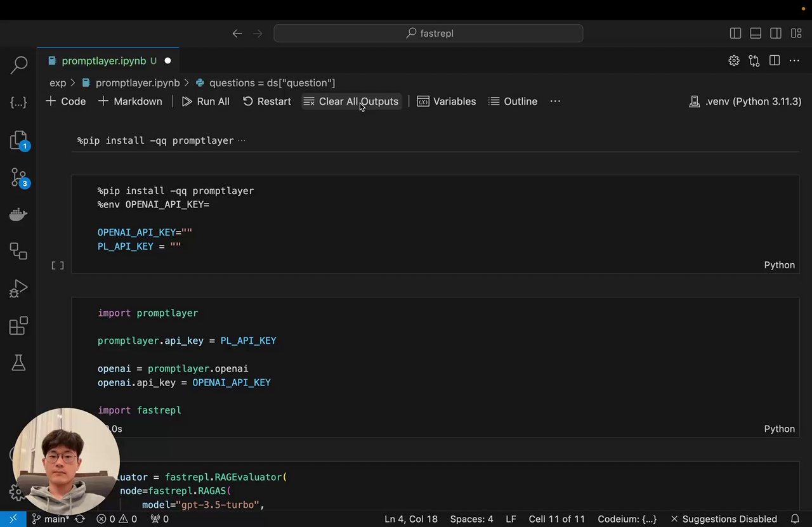
Task: Open the Testing flask icon
Action: (x=19, y=363)
